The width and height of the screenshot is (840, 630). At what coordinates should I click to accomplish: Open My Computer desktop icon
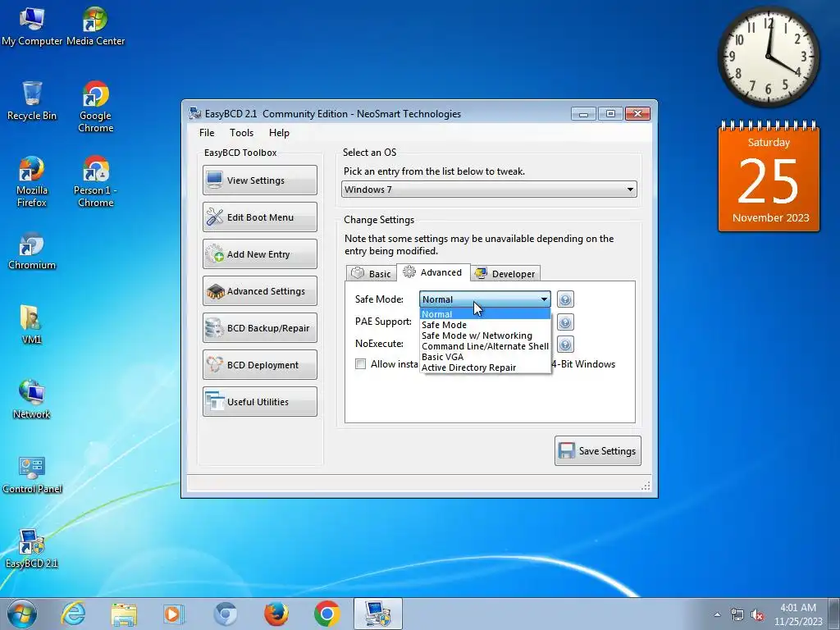(32, 27)
